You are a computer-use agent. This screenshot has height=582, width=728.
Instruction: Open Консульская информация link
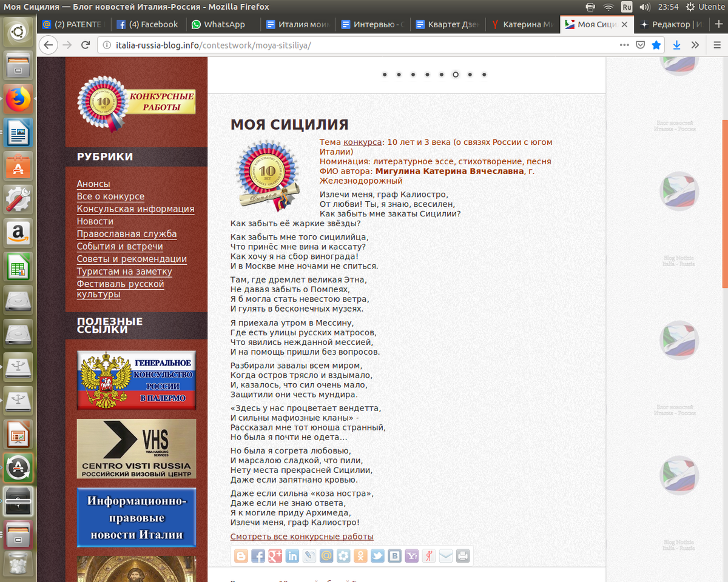[135, 209]
